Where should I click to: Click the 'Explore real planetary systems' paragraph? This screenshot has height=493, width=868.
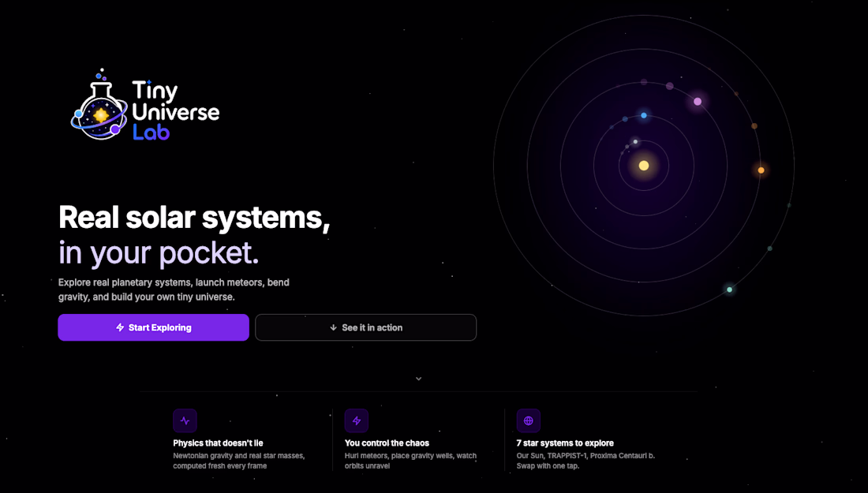tap(174, 289)
